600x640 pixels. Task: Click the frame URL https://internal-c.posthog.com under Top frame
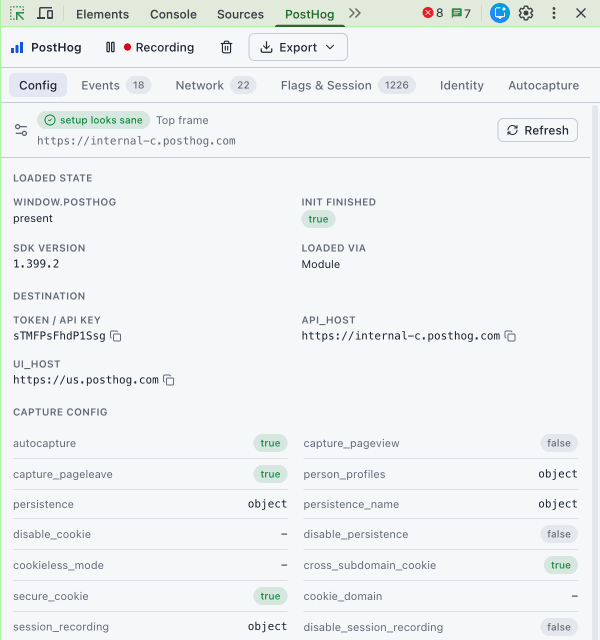click(136, 141)
